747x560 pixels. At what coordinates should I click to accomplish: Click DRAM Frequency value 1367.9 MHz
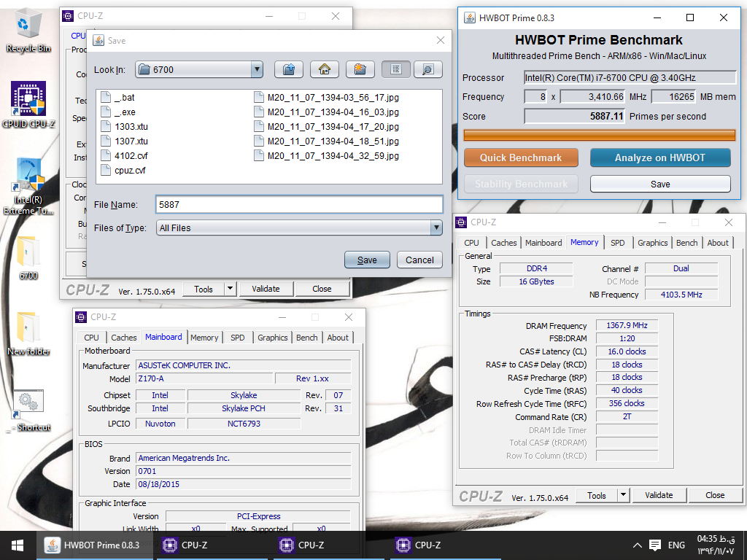pos(627,325)
